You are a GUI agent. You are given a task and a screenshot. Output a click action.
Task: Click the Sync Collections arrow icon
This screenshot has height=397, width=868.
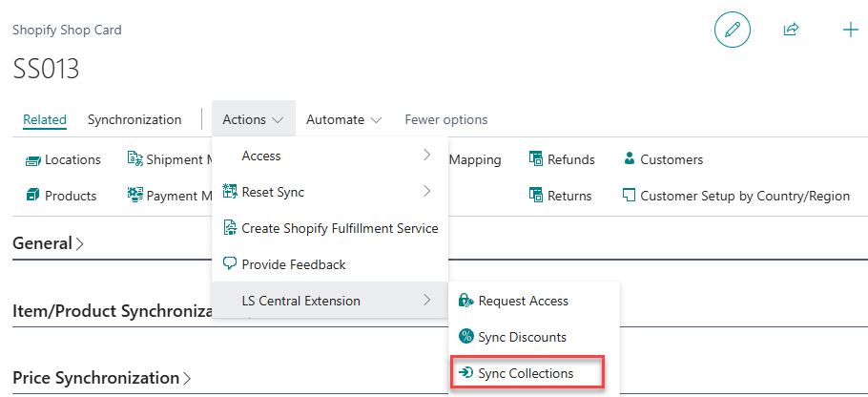[x=466, y=373]
